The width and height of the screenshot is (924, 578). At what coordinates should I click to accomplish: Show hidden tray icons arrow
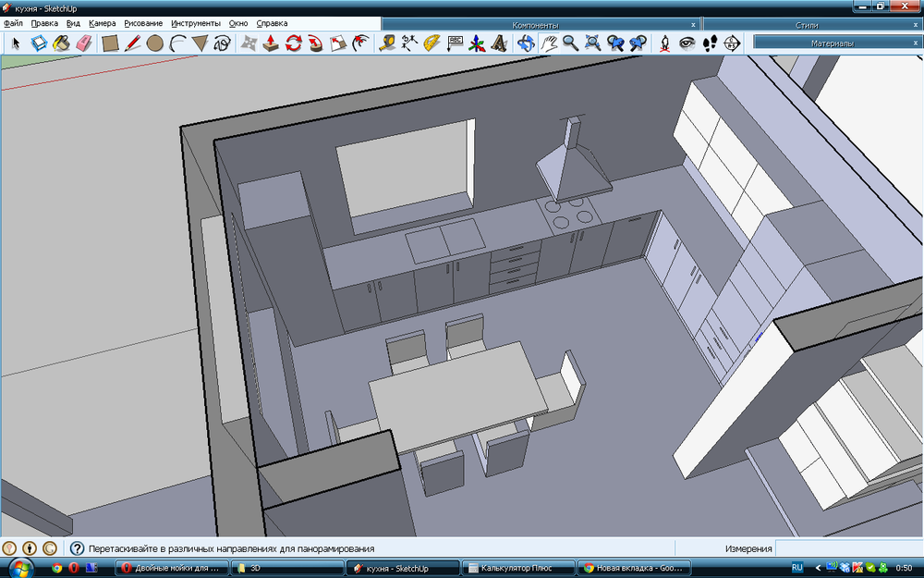point(818,568)
